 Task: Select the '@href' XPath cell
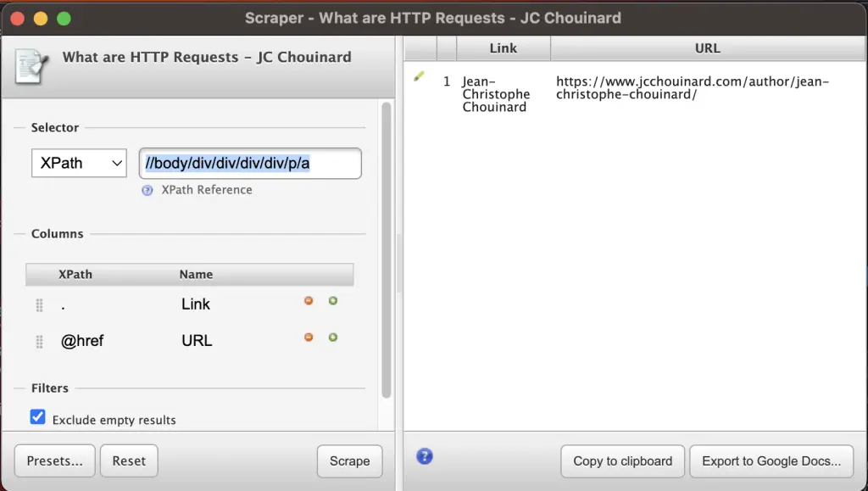(82, 341)
